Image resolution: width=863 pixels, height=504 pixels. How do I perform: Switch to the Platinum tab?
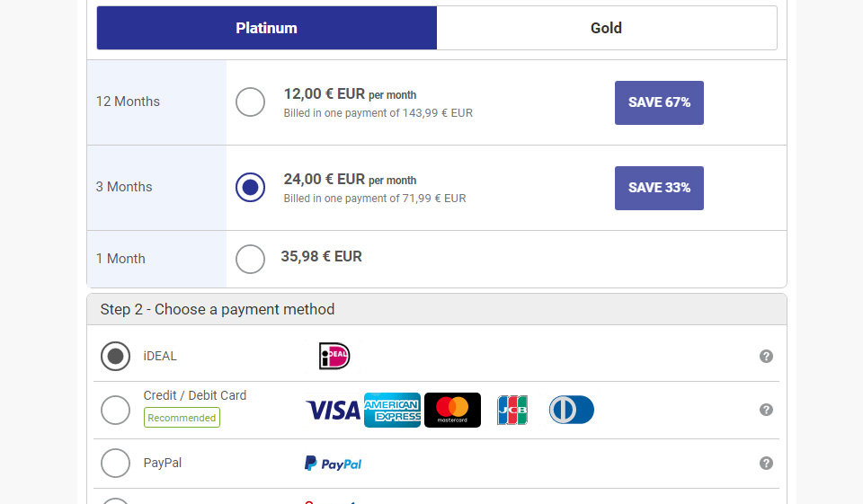coord(266,28)
